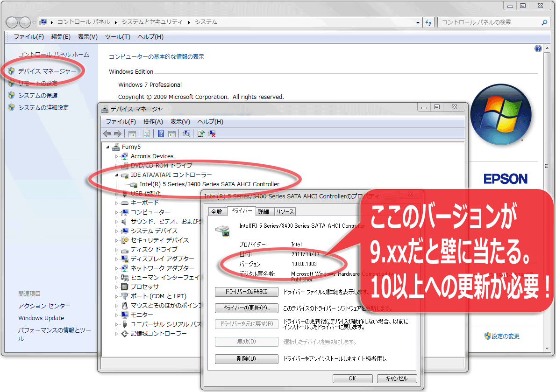
Task: Expand the キーボード node
Action: tap(116, 203)
